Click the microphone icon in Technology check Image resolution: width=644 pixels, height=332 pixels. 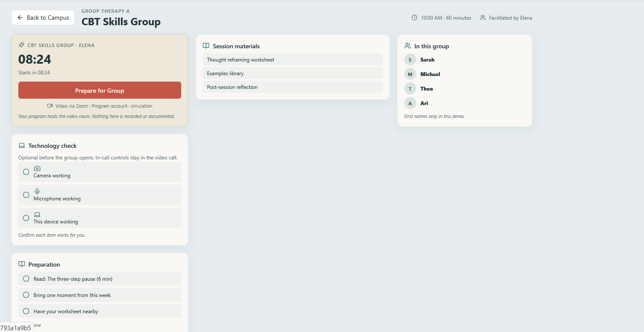(x=37, y=191)
